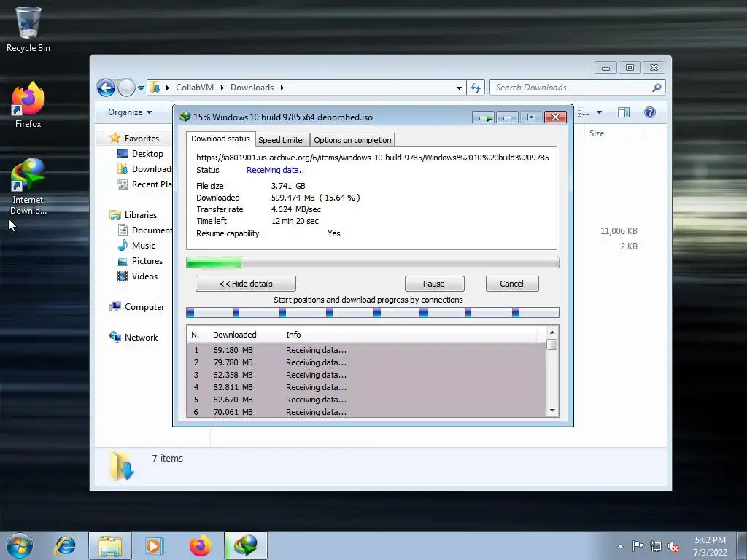Switch to the Speed Limiter tab
Viewport: 747px width, 560px height.
(282, 140)
